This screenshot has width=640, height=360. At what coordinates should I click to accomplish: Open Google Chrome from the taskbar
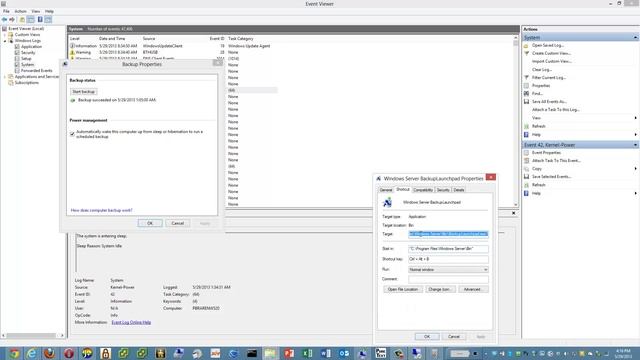(13, 353)
